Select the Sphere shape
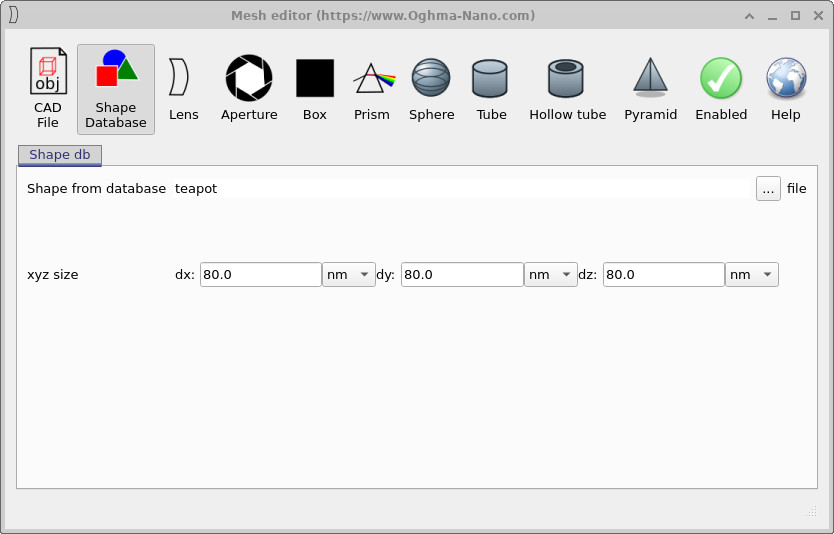Viewport: 834px width, 534px height. pyautogui.click(x=431, y=89)
